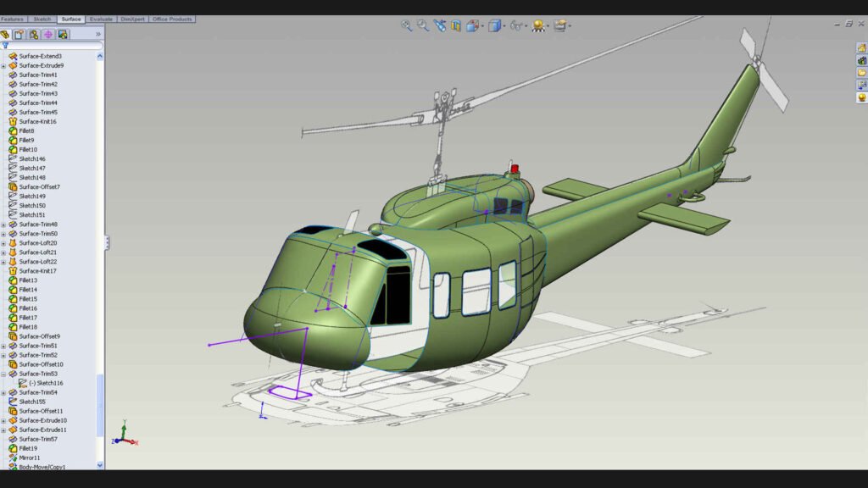Expand the Surface-Extrude10 tree node
The image size is (868, 488).
pos(3,420)
